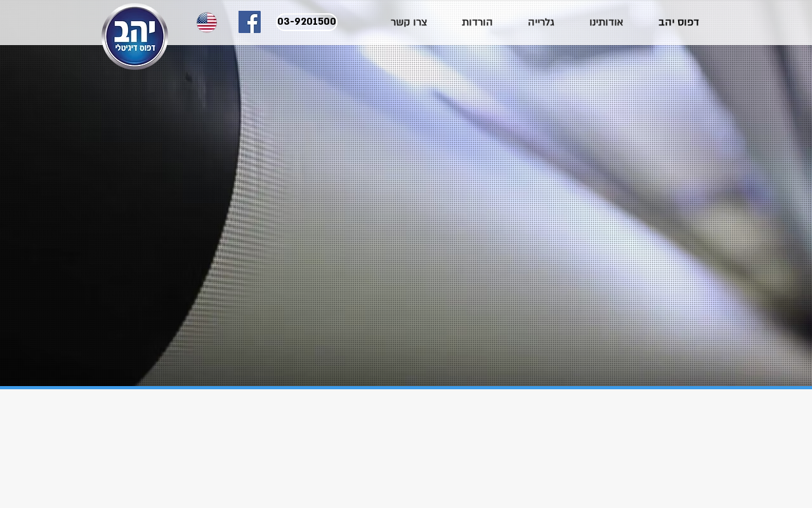The width and height of the screenshot is (812, 508).
Task: Go to the אודותינו page
Action: [606, 22]
